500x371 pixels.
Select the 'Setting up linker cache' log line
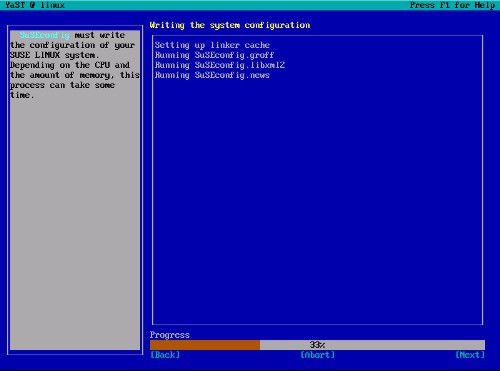pyautogui.click(x=212, y=45)
